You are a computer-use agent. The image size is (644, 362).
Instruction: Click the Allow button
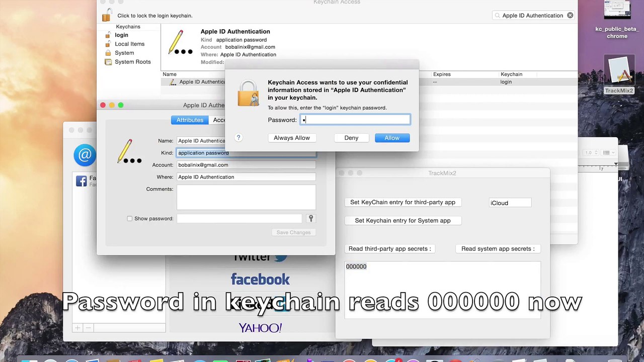click(x=392, y=138)
